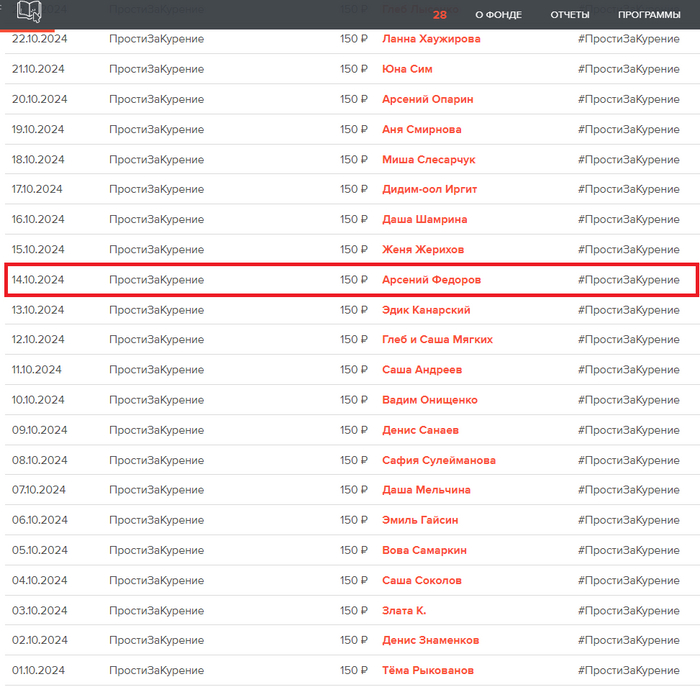Open Дидим-оол Иргит's link
The width and height of the screenshot is (700, 687).
[429, 189]
